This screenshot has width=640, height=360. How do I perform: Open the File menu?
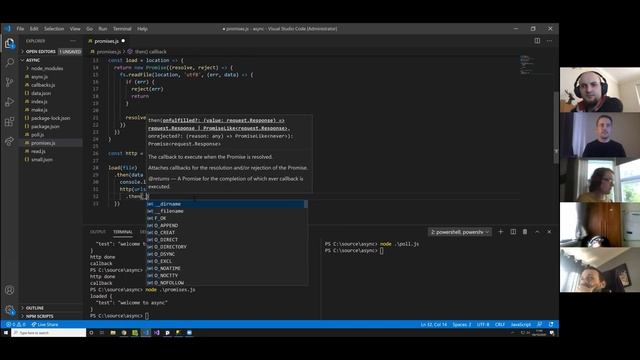coord(20,29)
